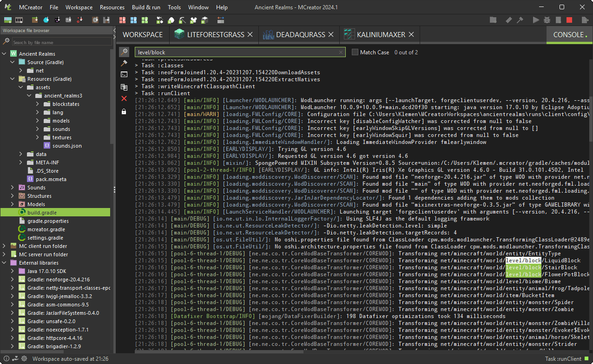Click the file browser search field
The image size is (593, 364).
61,42
